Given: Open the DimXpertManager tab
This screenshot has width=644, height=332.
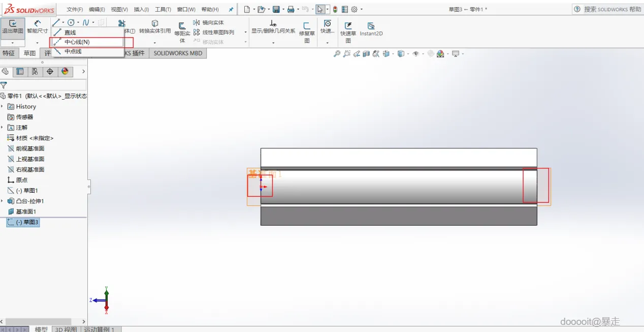Looking at the screenshot, I should point(50,72).
